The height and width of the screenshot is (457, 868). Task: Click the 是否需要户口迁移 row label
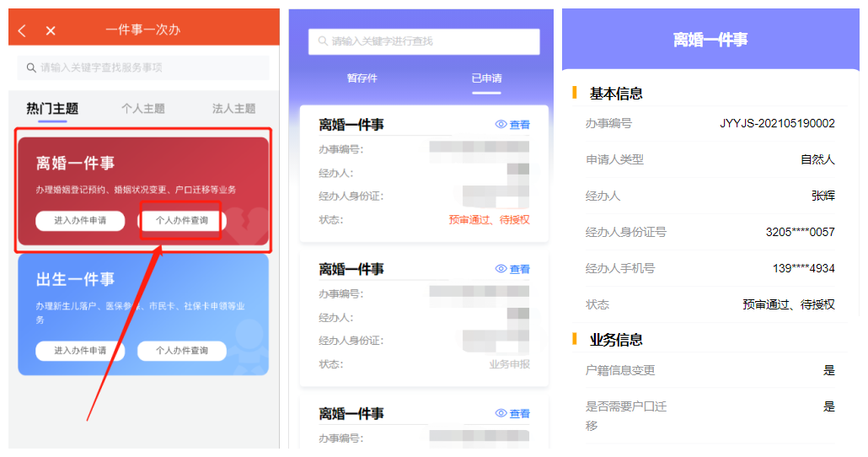click(x=626, y=416)
